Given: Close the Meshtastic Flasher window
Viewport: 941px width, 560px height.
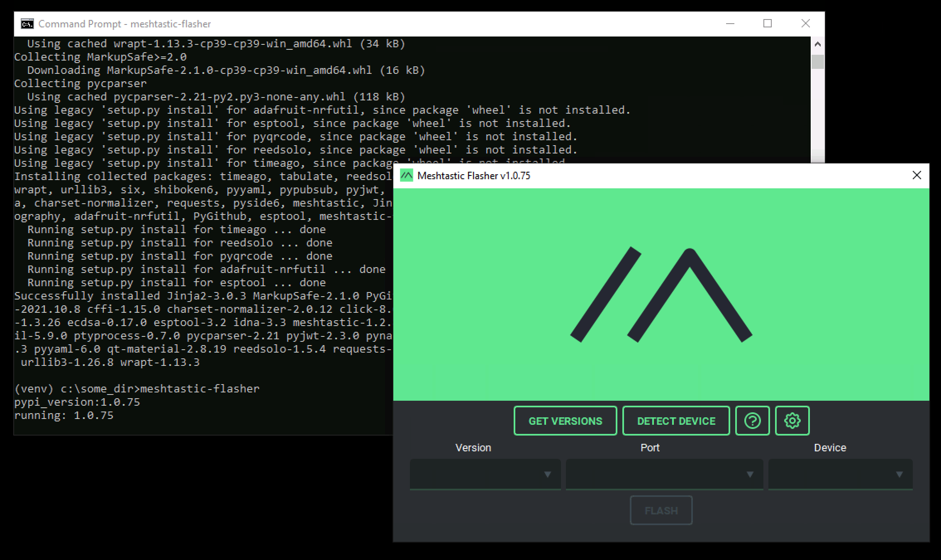Looking at the screenshot, I should tap(917, 175).
